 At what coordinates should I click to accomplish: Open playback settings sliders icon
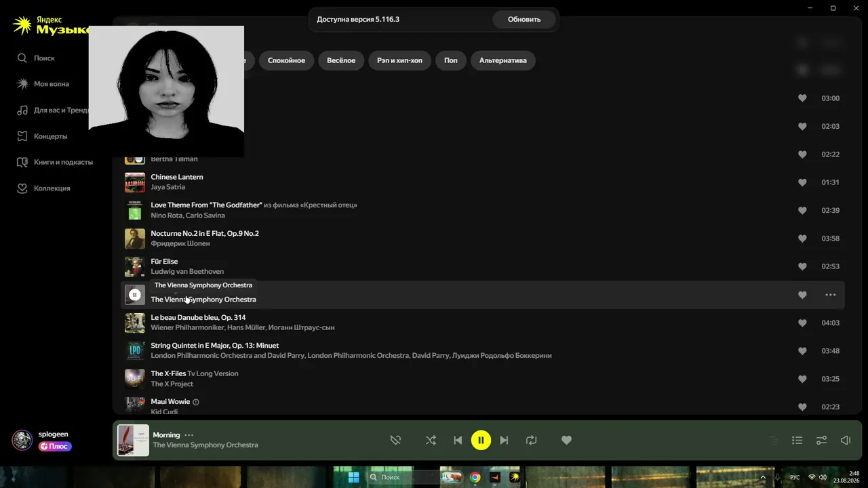point(821,441)
